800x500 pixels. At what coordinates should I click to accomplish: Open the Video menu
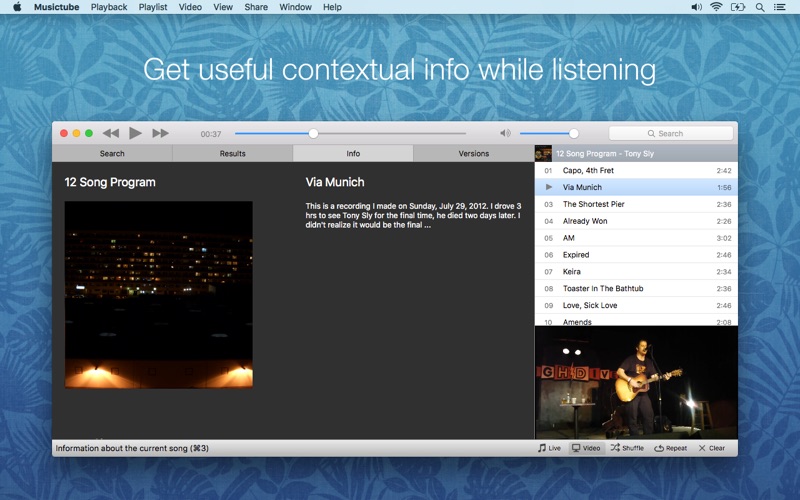[190, 7]
